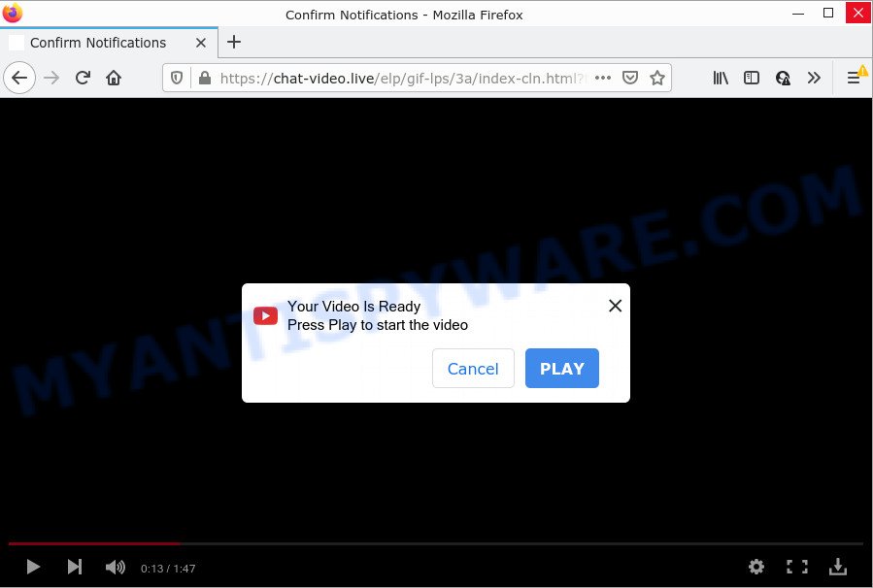Click the Firefox logo in title bar
Image resolution: width=873 pixels, height=588 pixels.
pyautogui.click(x=13, y=13)
